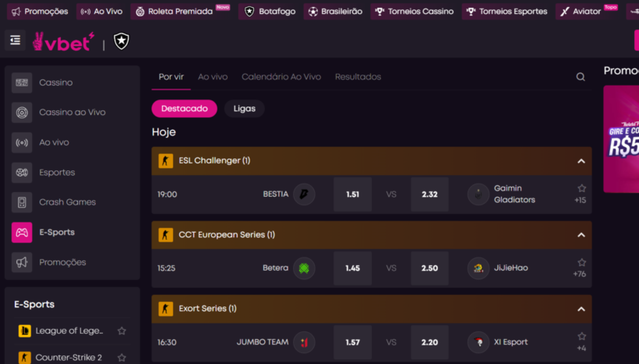
Task: Favorite the BESTIA vs Gaimin Gladiators match
Action: point(581,188)
